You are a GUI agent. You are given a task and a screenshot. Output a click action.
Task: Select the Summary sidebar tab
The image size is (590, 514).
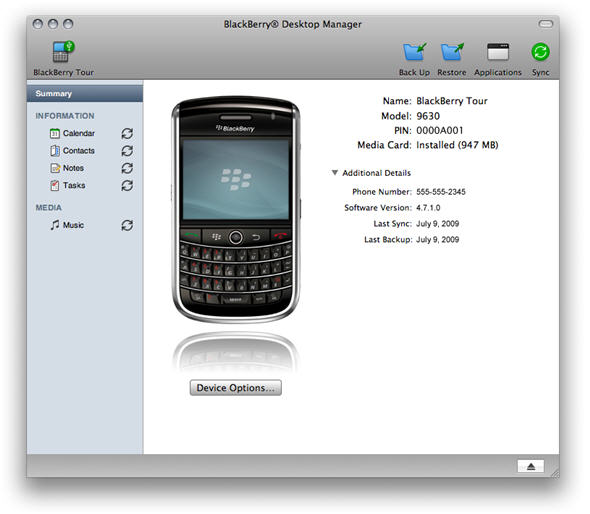tap(85, 94)
